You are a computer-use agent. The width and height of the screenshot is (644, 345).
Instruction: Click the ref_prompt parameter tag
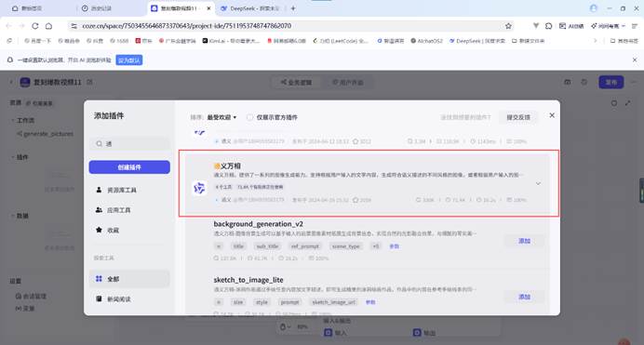(x=305, y=246)
